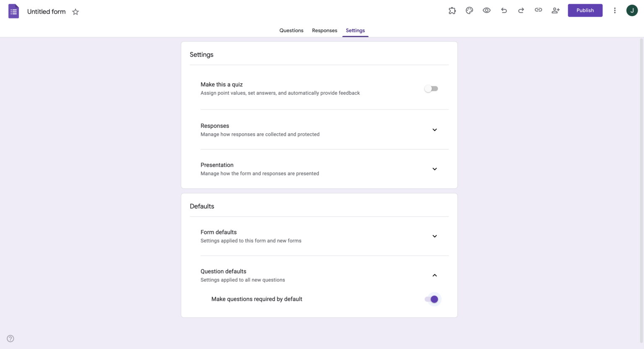Image resolution: width=644 pixels, height=349 pixels.
Task: Enable Make this a quiz
Action: 431,88
